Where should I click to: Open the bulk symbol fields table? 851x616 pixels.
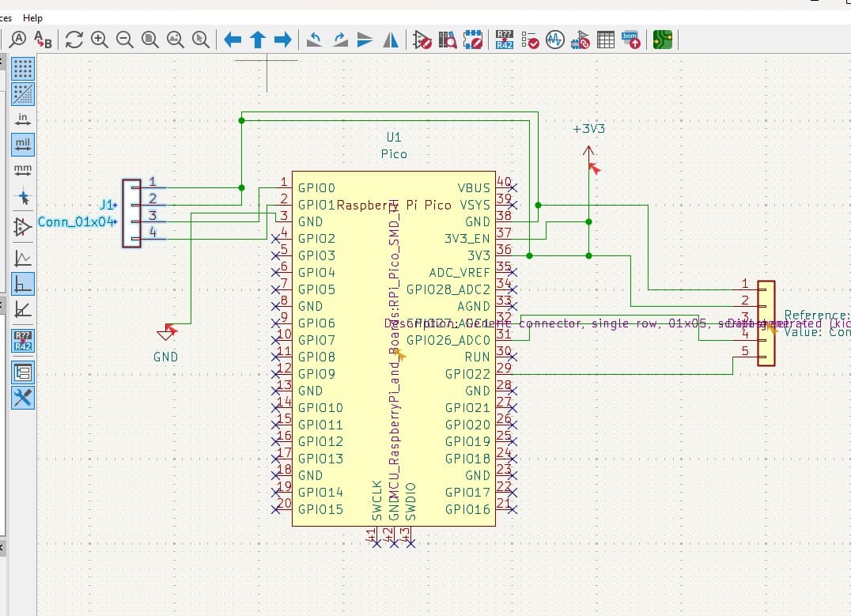[606, 40]
